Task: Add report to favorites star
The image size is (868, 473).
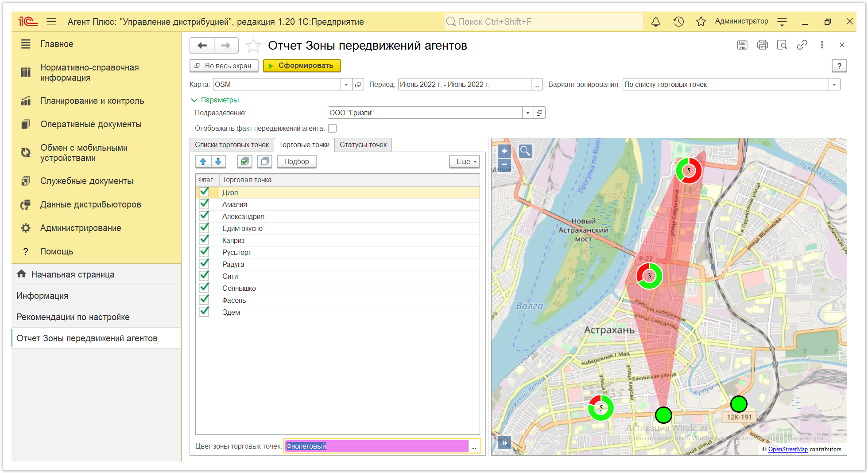Action: [253, 46]
